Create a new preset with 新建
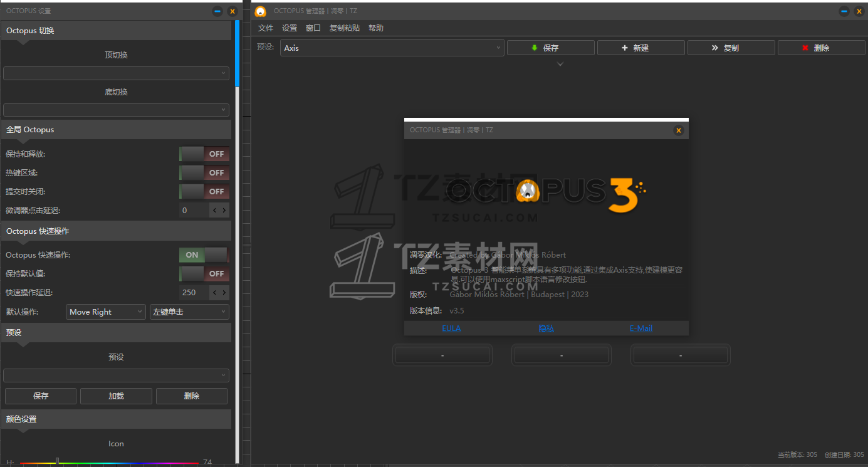The width and height of the screenshot is (868, 467). [641, 48]
